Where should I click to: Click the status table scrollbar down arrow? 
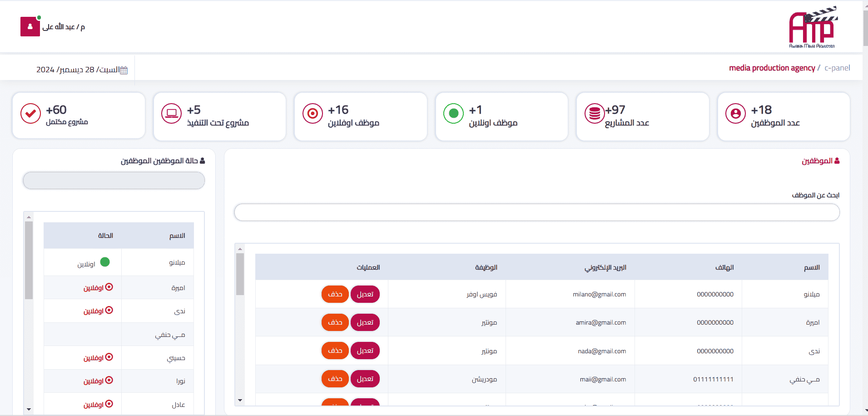(x=29, y=409)
